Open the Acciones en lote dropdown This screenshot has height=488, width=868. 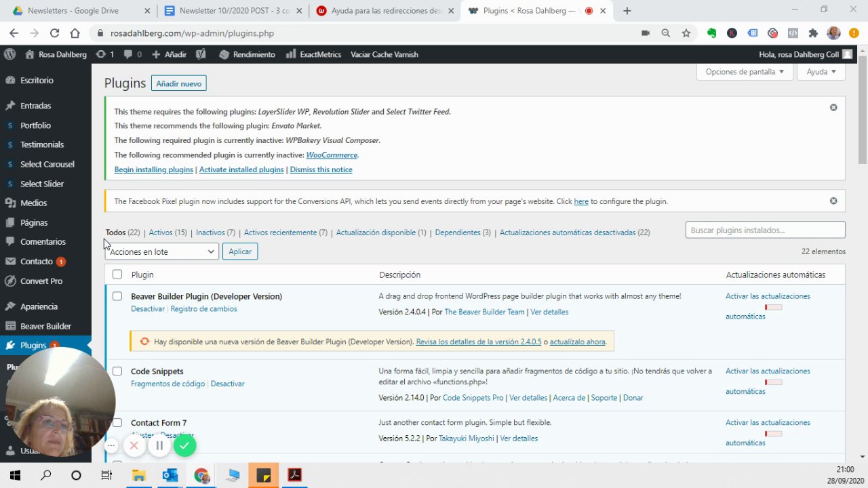click(x=161, y=251)
